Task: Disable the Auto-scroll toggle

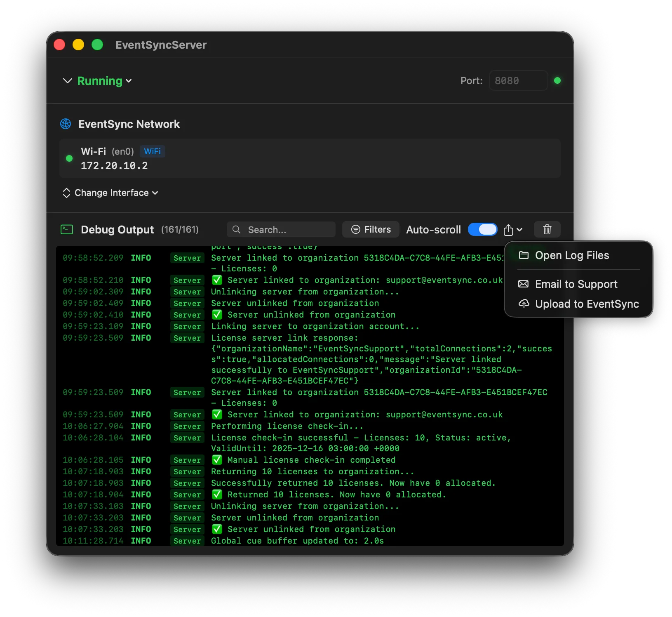Action: [482, 229]
